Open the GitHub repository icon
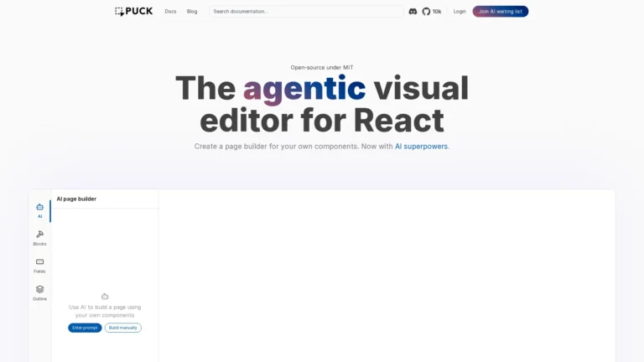The width and height of the screenshot is (644, 362). tap(426, 12)
